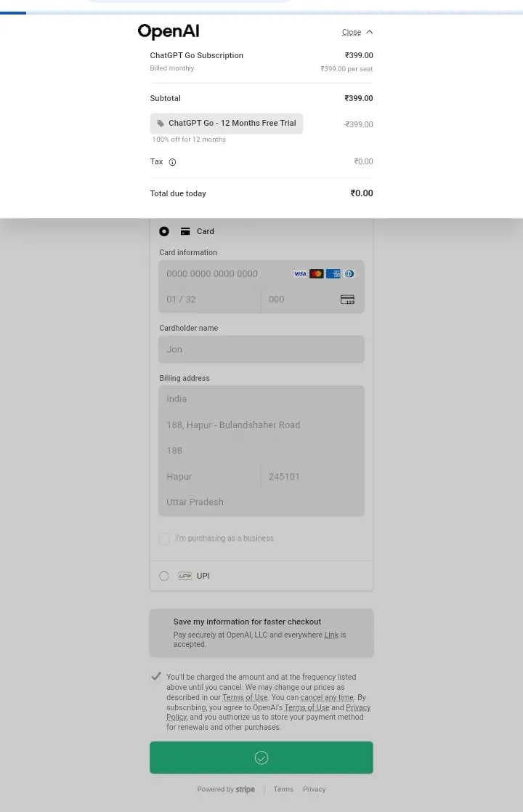
Task: Open the footer Terms link
Action: click(x=283, y=789)
